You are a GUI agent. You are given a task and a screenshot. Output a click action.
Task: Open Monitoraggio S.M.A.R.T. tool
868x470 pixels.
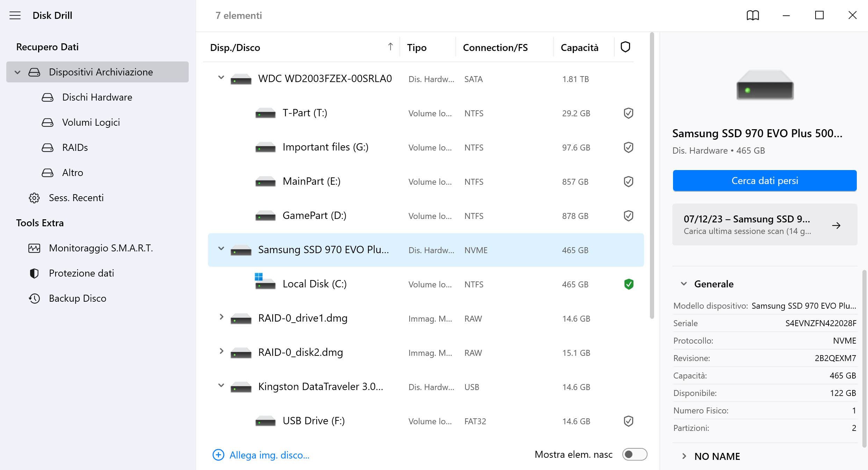[97, 248]
